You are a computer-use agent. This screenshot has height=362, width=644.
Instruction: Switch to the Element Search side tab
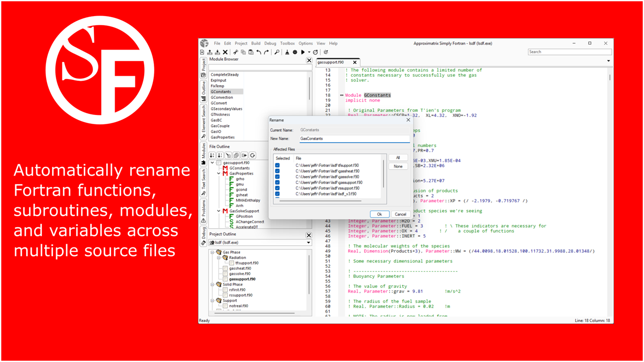tap(203, 122)
